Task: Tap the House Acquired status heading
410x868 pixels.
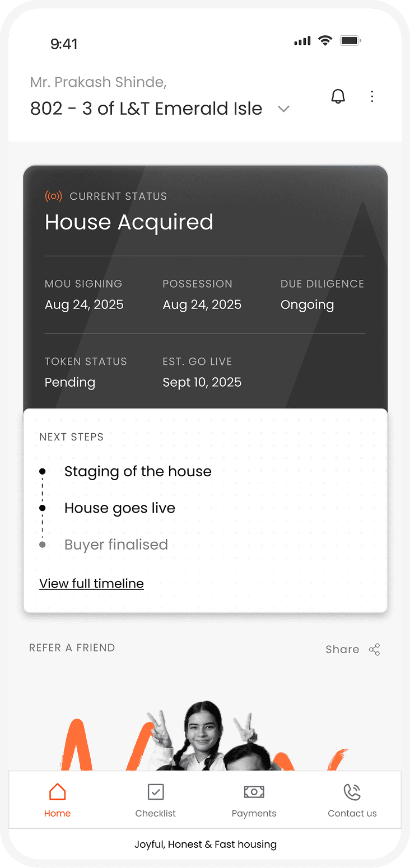Action: point(129,222)
